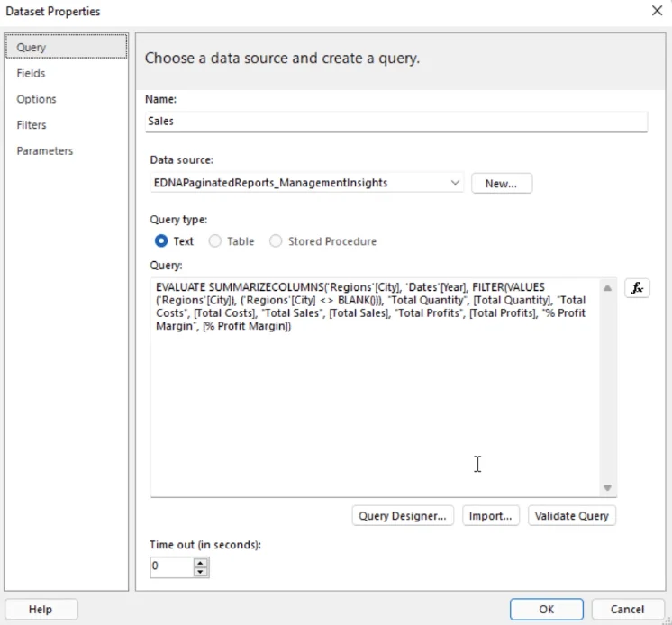672x625 pixels.
Task: Click the query scrollbar up arrow
Action: coord(607,288)
